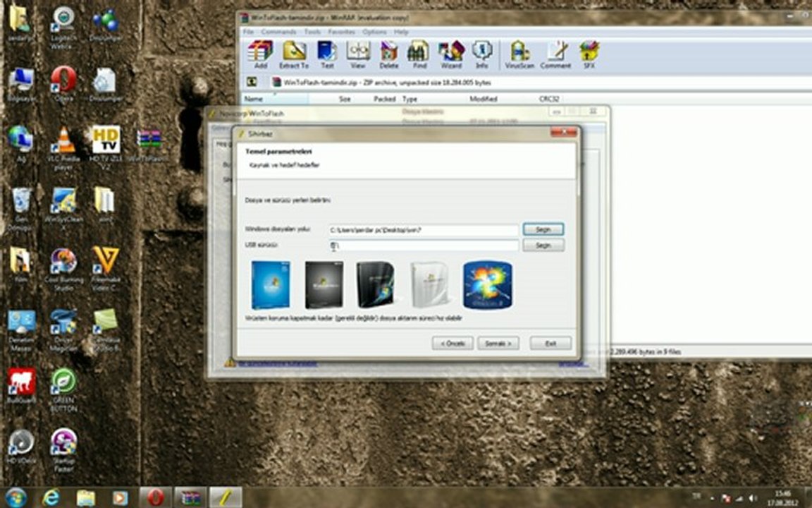
Task: Click the Test archive toolbar icon
Action: pos(327,55)
